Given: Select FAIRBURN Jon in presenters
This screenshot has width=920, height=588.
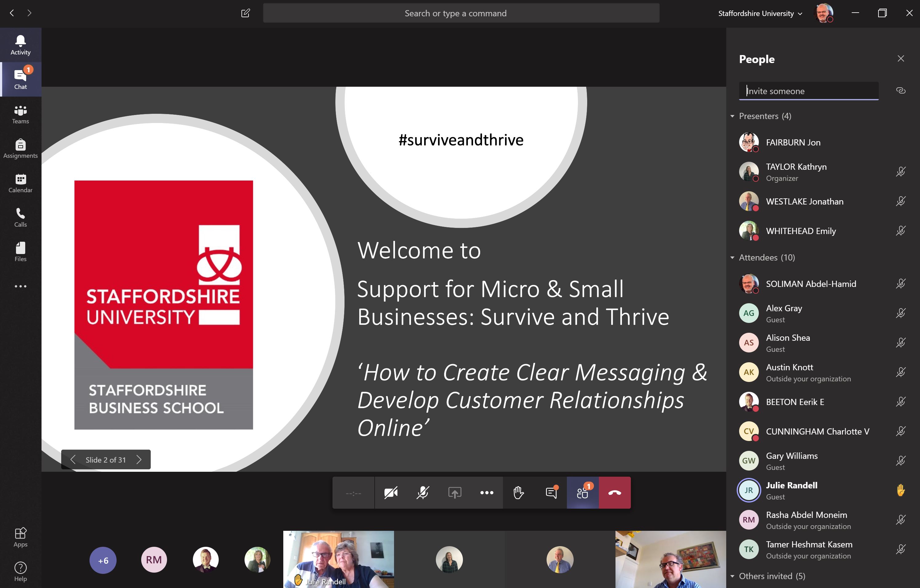Looking at the screenshot, I should pyautogui.click(x=823, y=142).
